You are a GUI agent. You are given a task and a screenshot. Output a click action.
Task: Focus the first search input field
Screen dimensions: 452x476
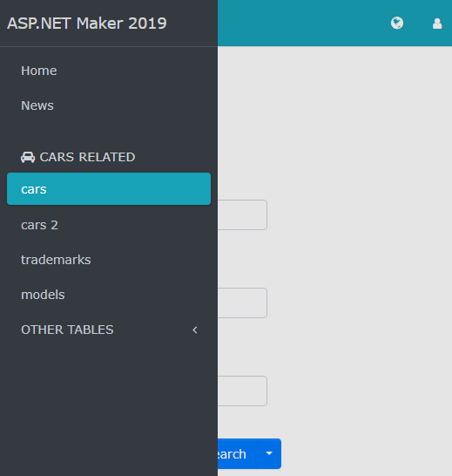[242, 215]
